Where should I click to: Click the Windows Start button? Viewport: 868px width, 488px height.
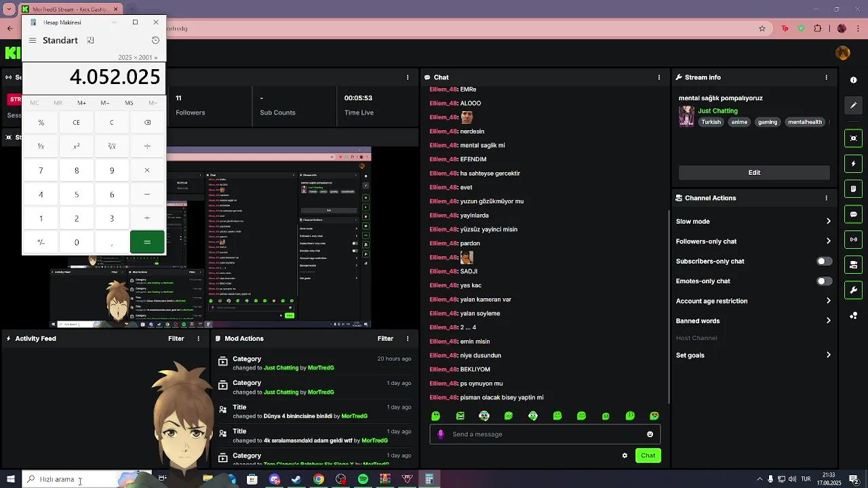[x=10, y=479]
